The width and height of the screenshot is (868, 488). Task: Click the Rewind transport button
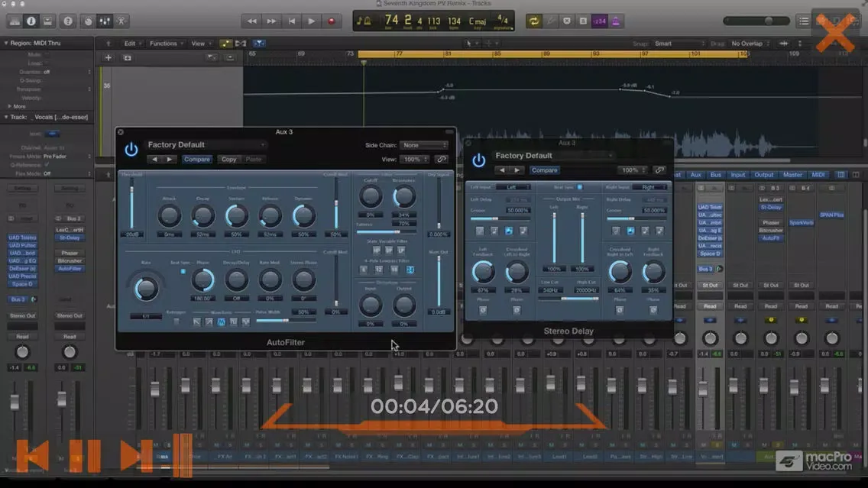[251, 21]
